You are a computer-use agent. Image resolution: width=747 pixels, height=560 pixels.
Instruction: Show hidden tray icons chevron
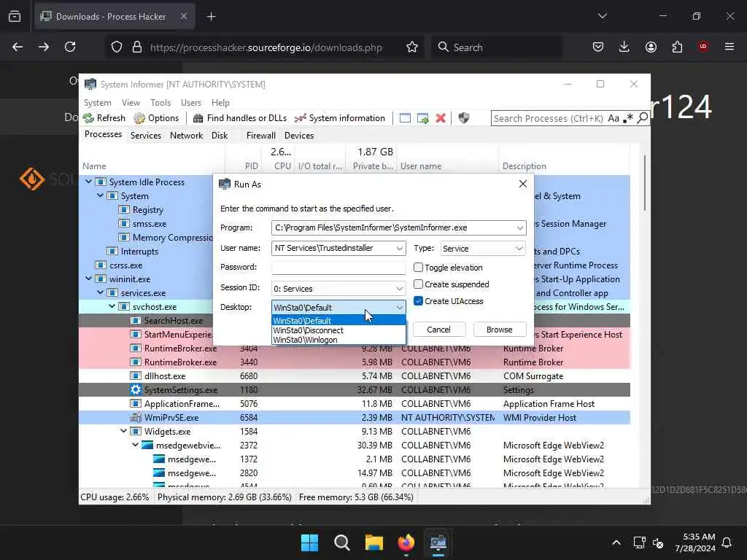pos(616,542)
